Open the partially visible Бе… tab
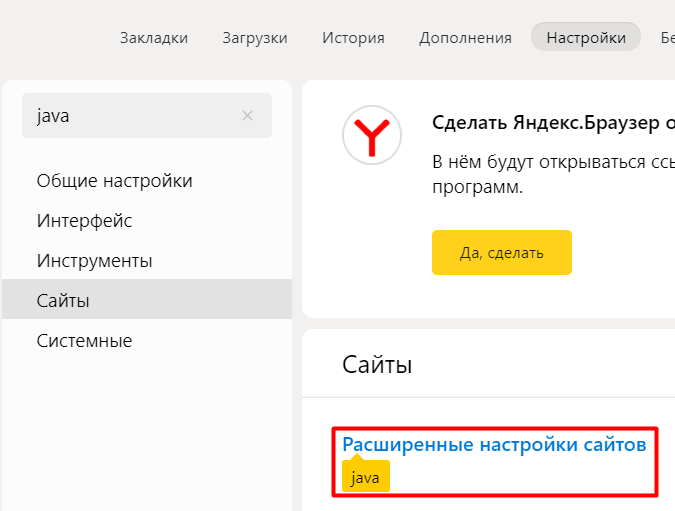 668,38
